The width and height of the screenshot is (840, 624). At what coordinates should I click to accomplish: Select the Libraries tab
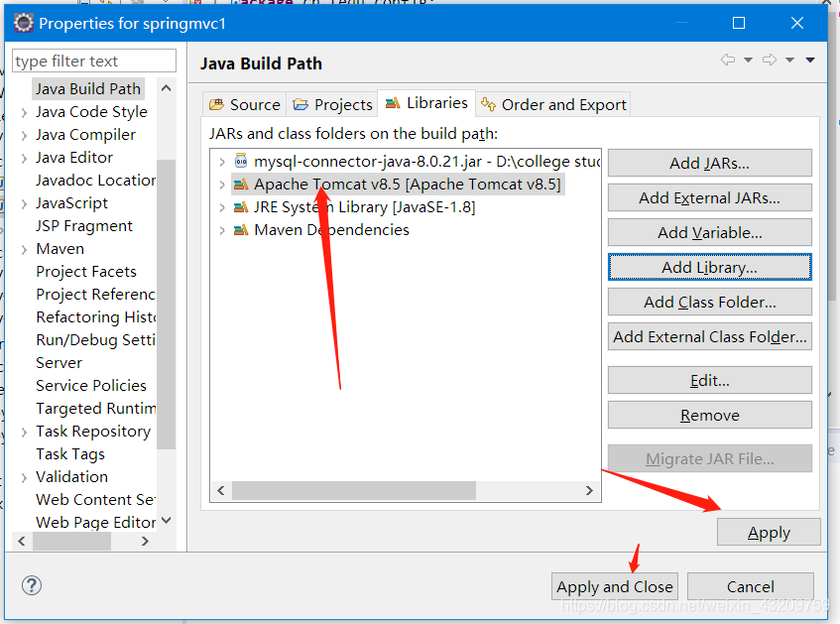tap(426, 103)
